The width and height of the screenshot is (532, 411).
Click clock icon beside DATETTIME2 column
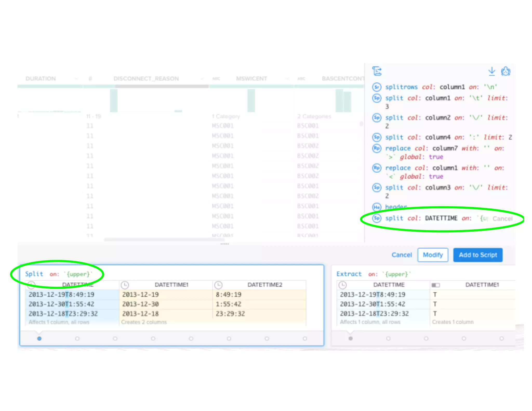tap(218, 285)
